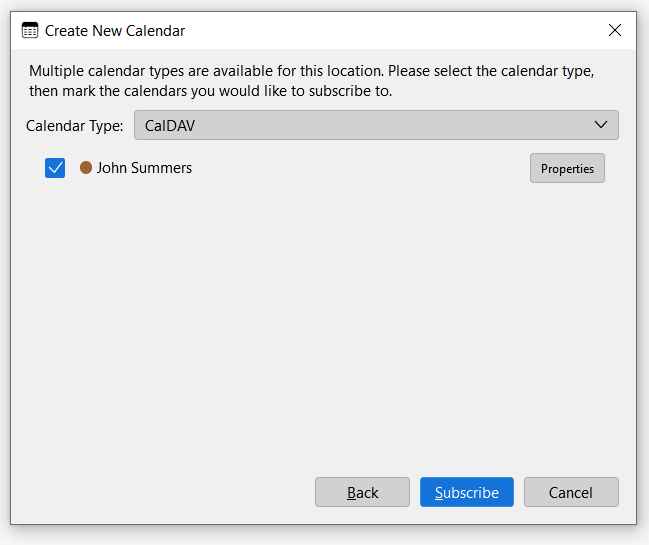649x545 pixels.
Task: Click the "Calendar Type:" label
Action: [x=75, y=125]
